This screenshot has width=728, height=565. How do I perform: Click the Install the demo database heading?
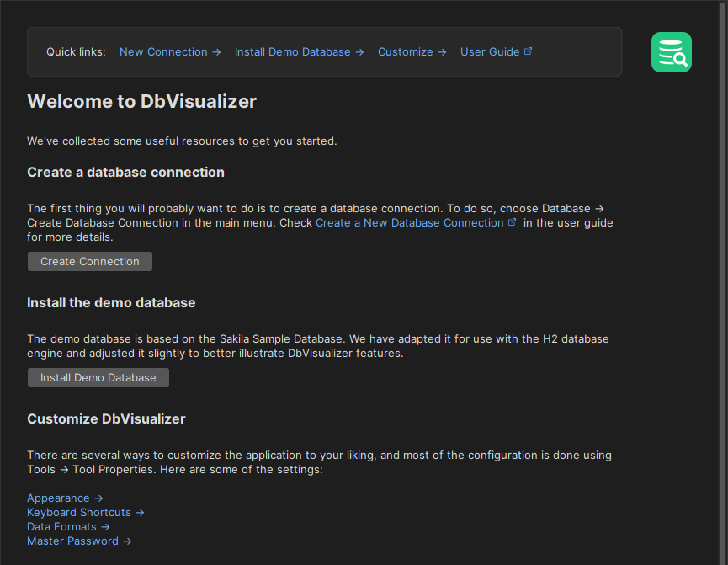coord(111,303)
